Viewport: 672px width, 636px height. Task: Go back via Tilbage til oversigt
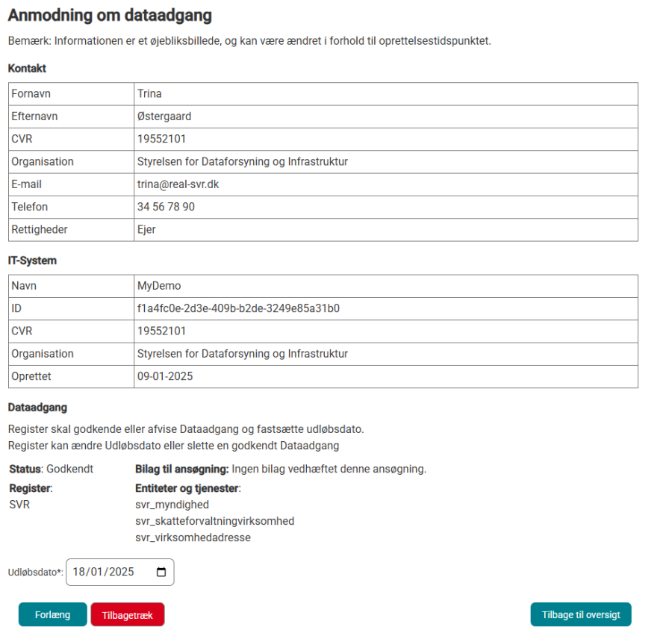581,615
